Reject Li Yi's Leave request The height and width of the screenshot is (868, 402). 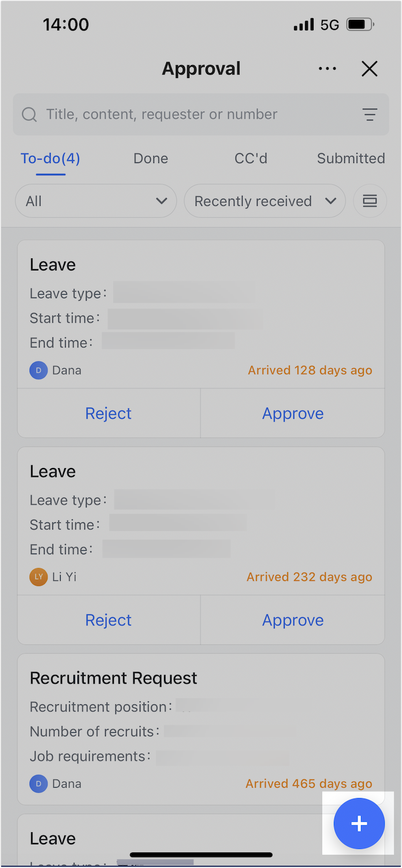[108, 620]
